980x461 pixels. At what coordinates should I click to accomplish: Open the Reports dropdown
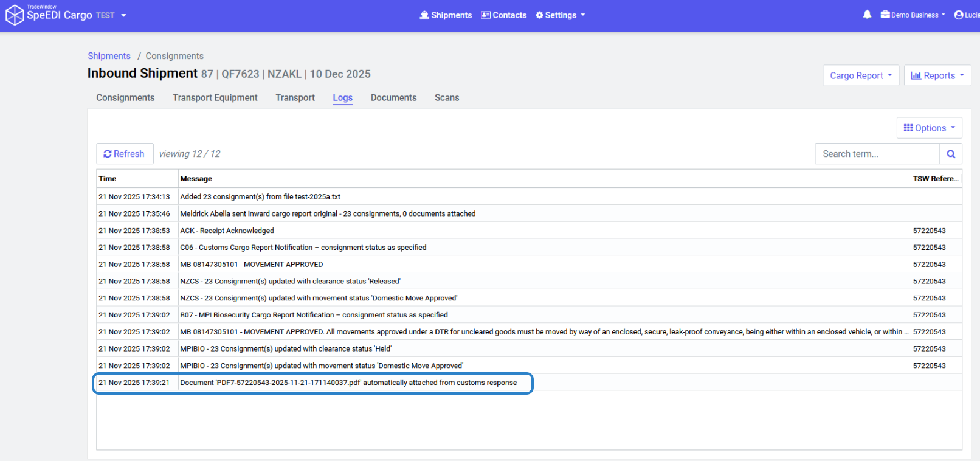[x=937, y=75]
